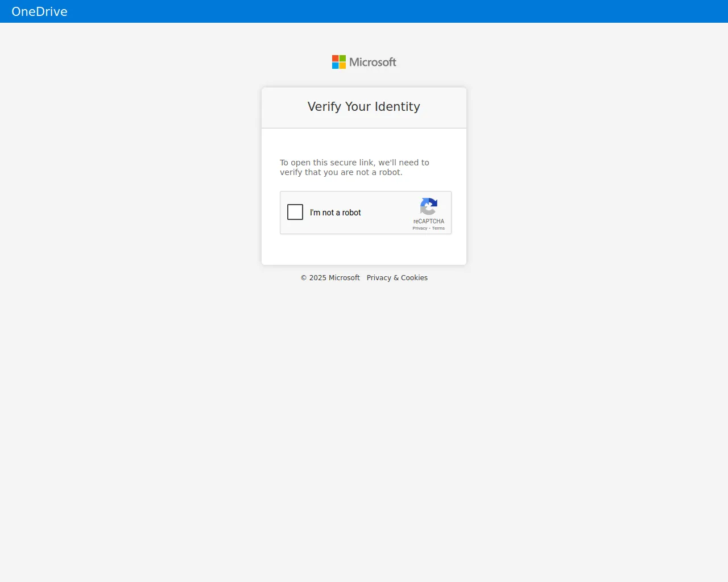Screen dimensions: 728x582
Task: Click the OneDrive header title
Action: pyautogui.click(x=39, y=11)
